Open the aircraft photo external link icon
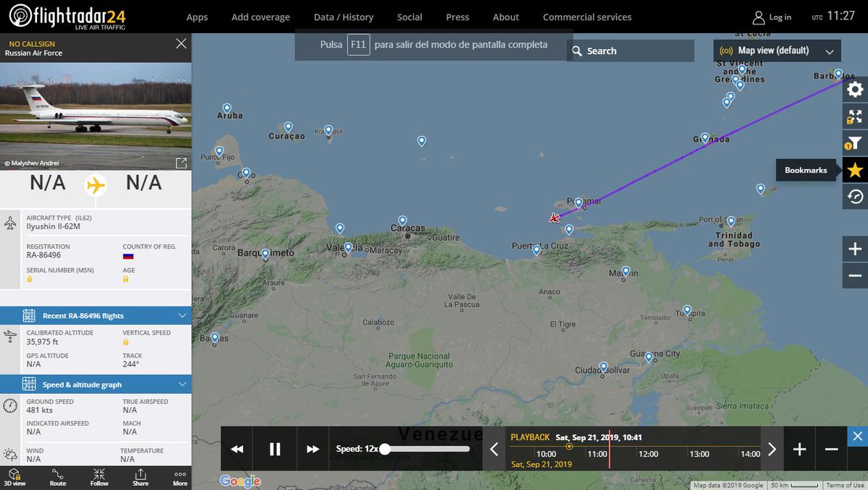The image size is (868, 490). point(182,163)
